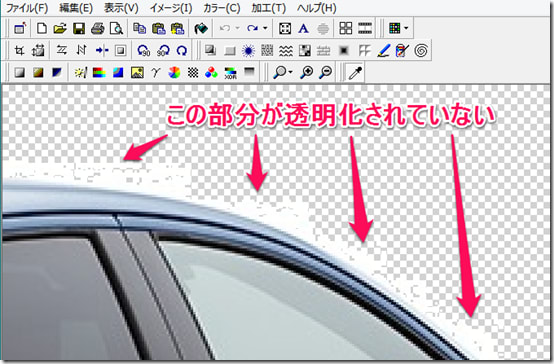Image resolution: width=554 pixels, height=364 pixels.
Task: Click the sepia tone square icon
Action: tap(38, 72)
